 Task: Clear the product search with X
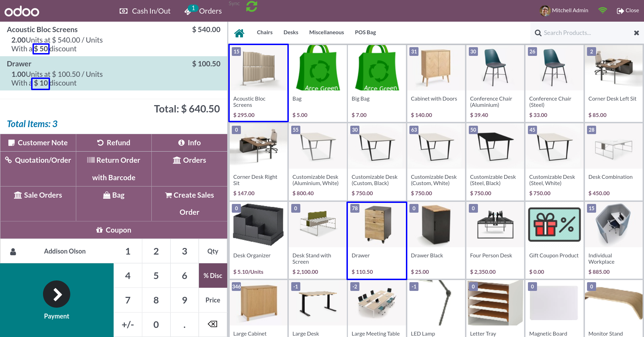click(x=636, y=33)
